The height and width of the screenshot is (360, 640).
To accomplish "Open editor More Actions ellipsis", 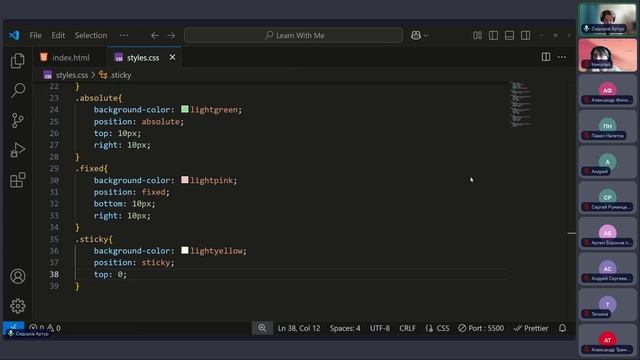I will pyautogui.click(x=562, y=57).
